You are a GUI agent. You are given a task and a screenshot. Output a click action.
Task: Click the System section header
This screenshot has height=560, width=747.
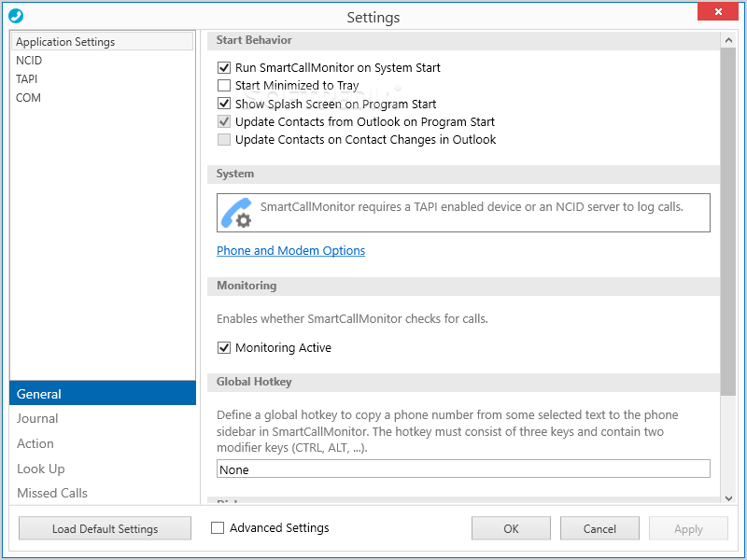click(463, 174)
